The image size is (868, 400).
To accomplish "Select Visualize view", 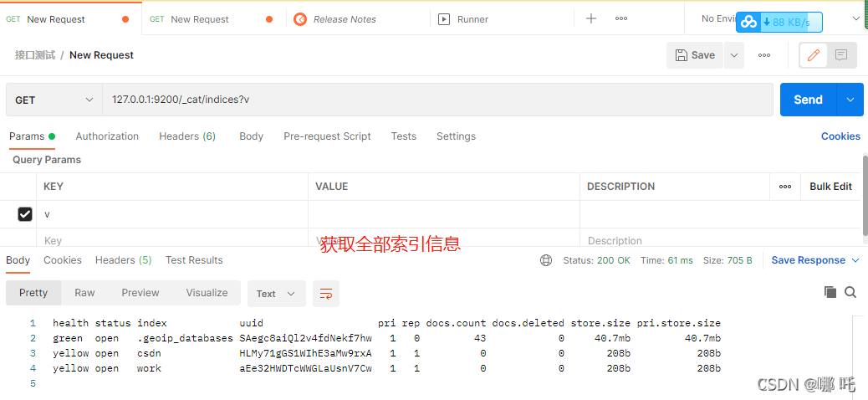I will click(x=207, y=293).
